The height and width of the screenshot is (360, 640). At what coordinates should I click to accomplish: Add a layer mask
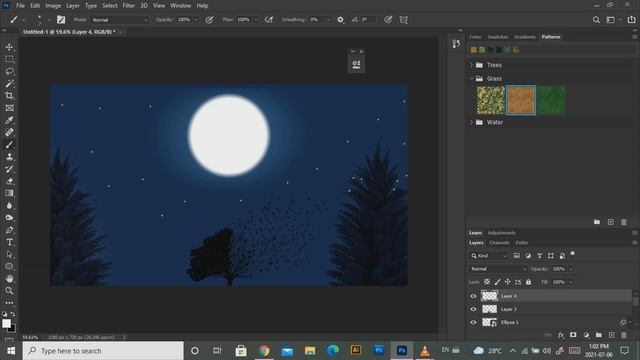tap(573, 335)
